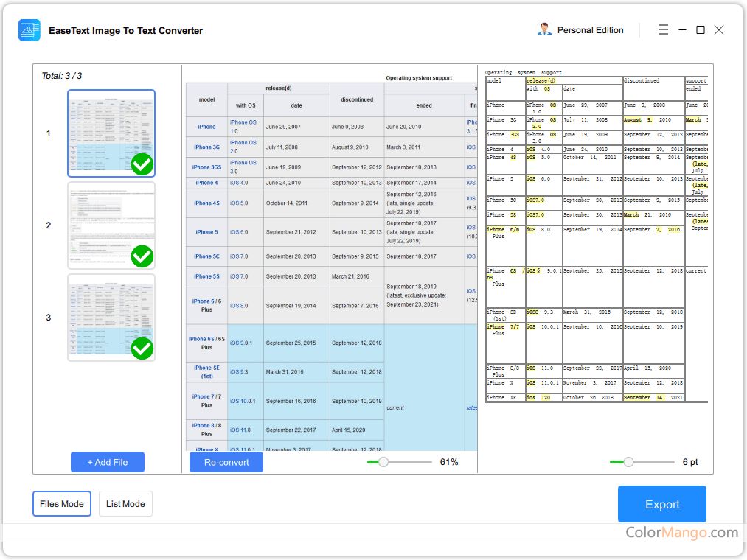The width and height of the screenshot is (747, 560).
Task: Click the EaseText app logo icon
Action: pyautogui.click(x=29, y=30)
